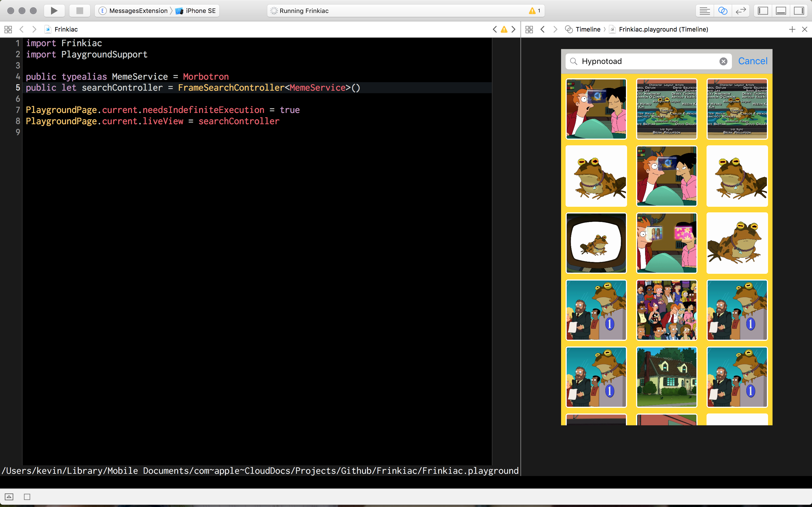The width and height of the screenshot is (812, 507).
Task: Clear the search text with the x icon
Action: [x=723, y=61]
